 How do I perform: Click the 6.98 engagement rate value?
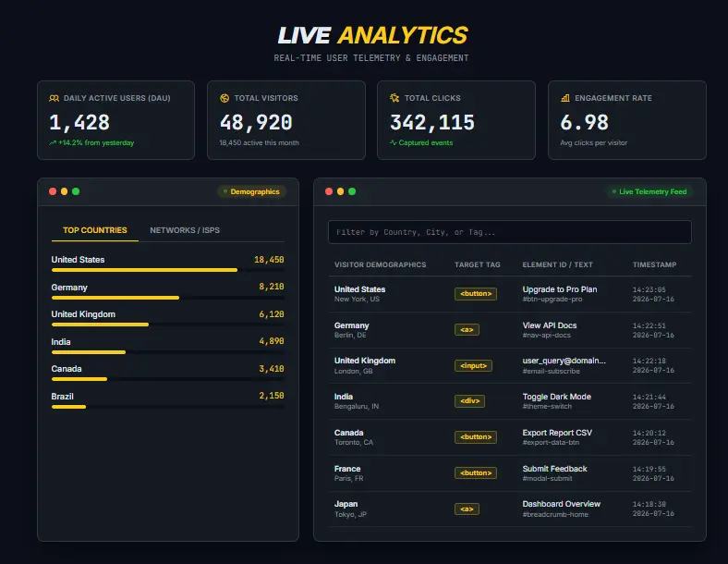[x=584, y=123]
